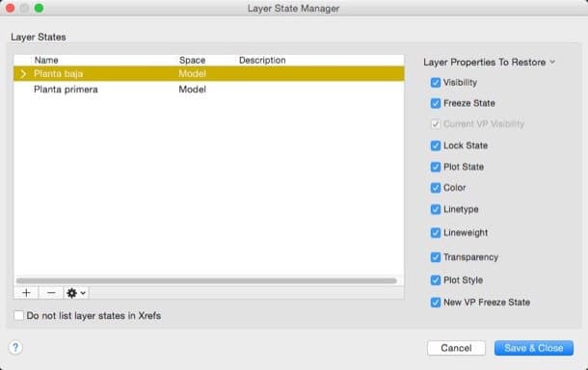Click the Save & Close button

[x=534, y=348]
